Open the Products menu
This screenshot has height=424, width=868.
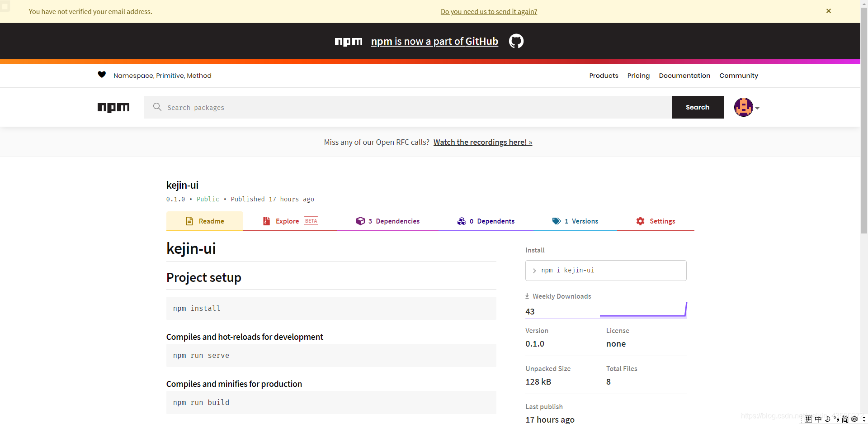click(604, 76)
